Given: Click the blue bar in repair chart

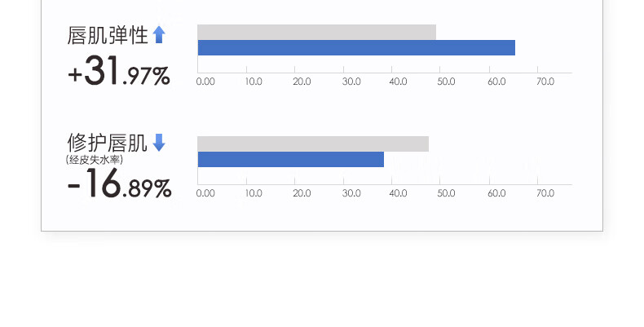Looking at the screenshot, I should [291, 159].
